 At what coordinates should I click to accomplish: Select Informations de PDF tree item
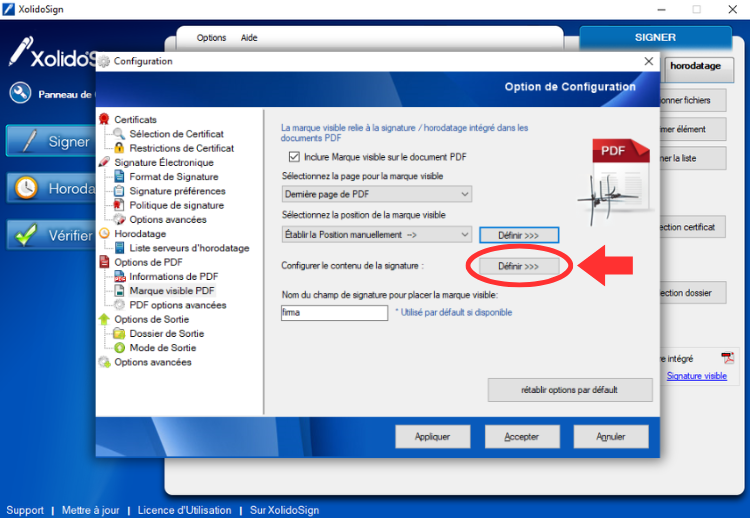(x=174, y=276)
